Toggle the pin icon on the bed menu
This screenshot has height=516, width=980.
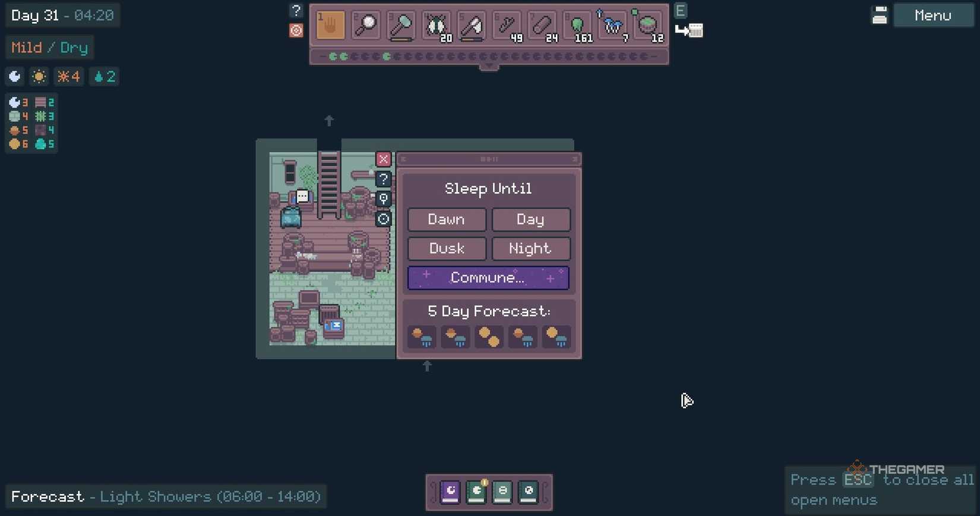[384, 199]
